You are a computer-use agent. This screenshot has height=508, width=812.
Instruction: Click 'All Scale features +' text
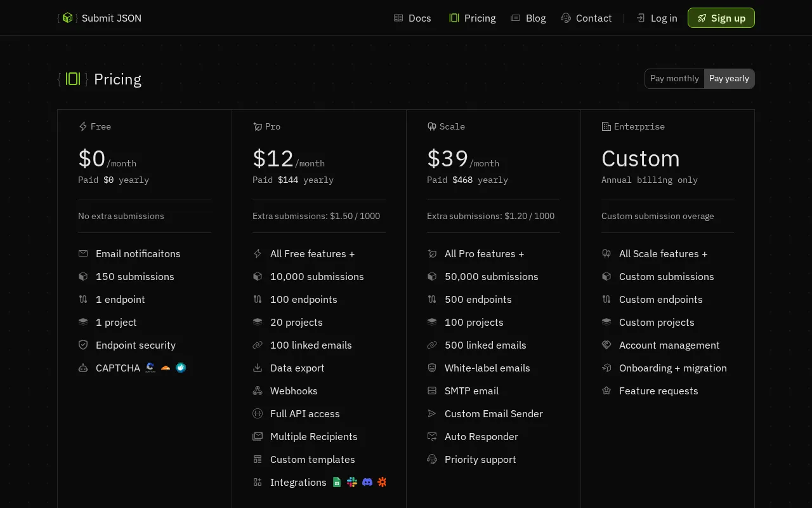[x=663, y=253]
